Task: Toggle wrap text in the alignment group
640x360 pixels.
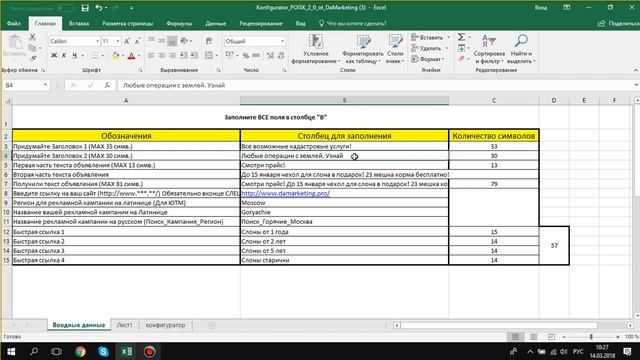Action: 209,41
